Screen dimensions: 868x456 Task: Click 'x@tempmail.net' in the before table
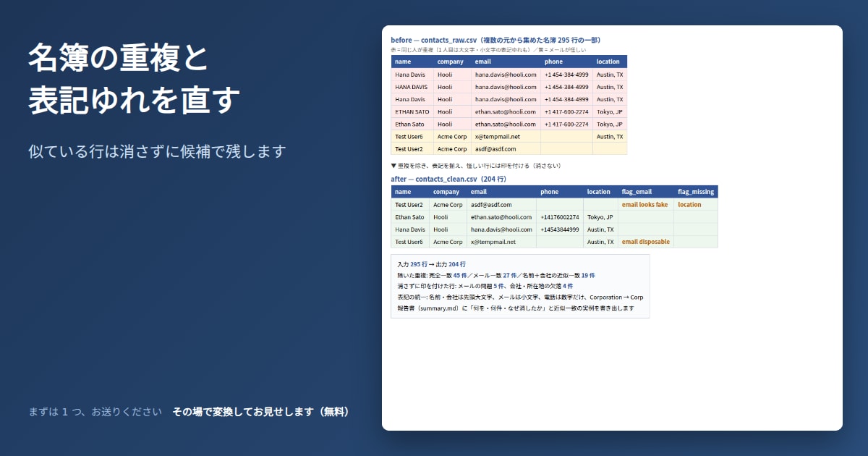tap(497, 136)
